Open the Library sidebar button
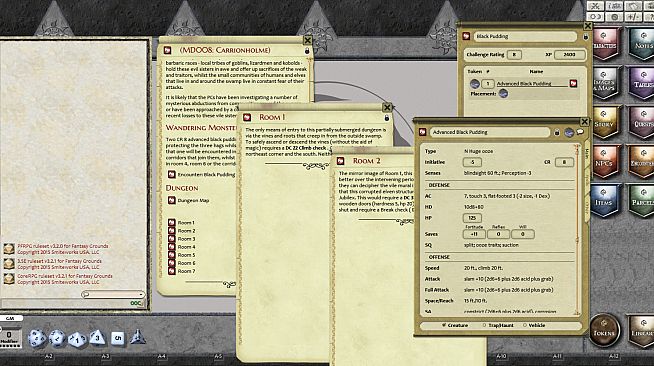 pos(642,330)
